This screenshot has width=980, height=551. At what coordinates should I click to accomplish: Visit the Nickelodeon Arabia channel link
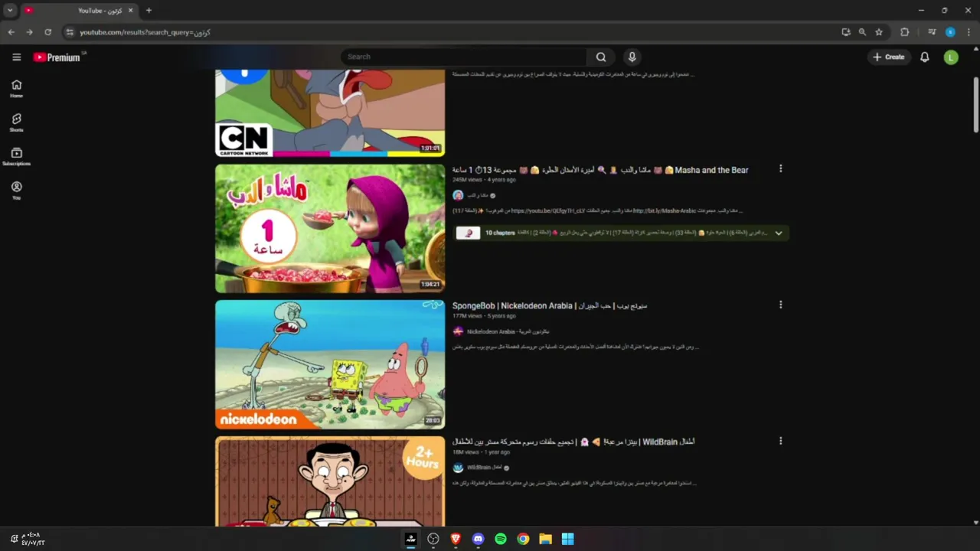pyautogui.click(x=508, y=331)
